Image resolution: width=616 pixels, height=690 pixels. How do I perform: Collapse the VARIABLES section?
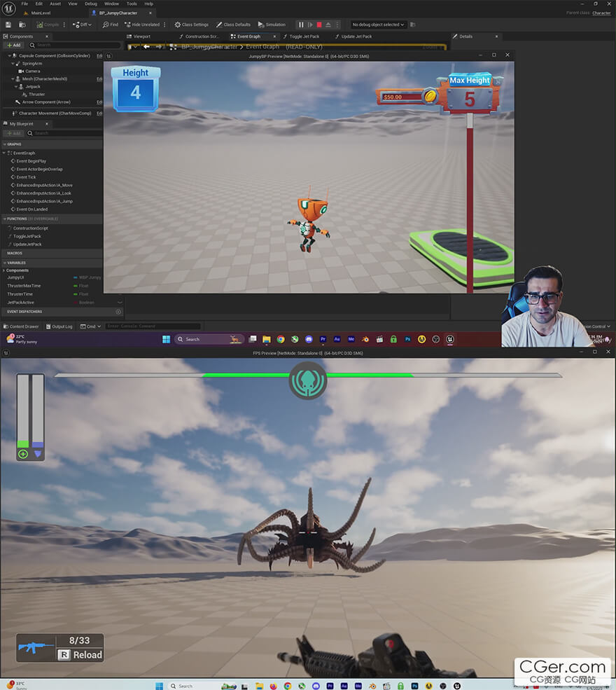pyautogui.click(x=5, y=263)
